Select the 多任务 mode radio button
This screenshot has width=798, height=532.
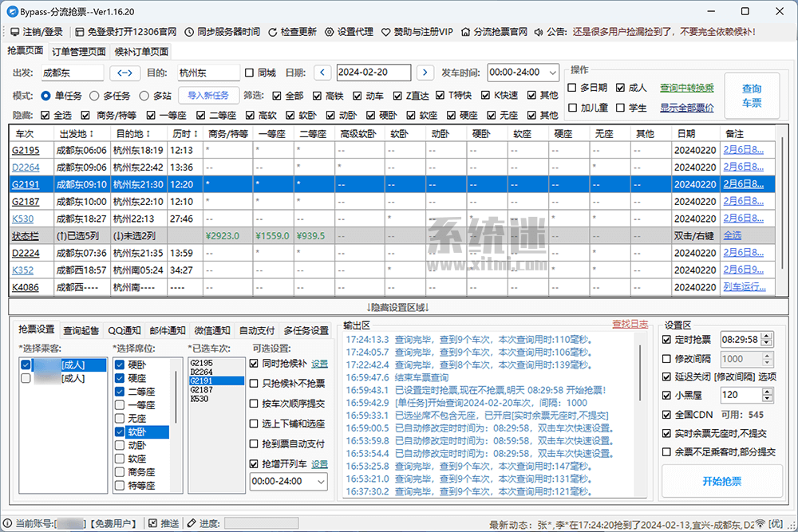[x=94, y=96]
